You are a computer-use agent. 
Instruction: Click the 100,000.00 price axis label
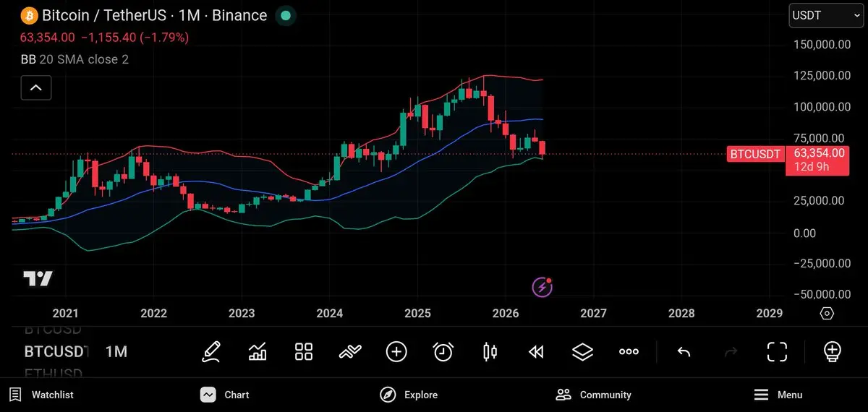point(822,106)
